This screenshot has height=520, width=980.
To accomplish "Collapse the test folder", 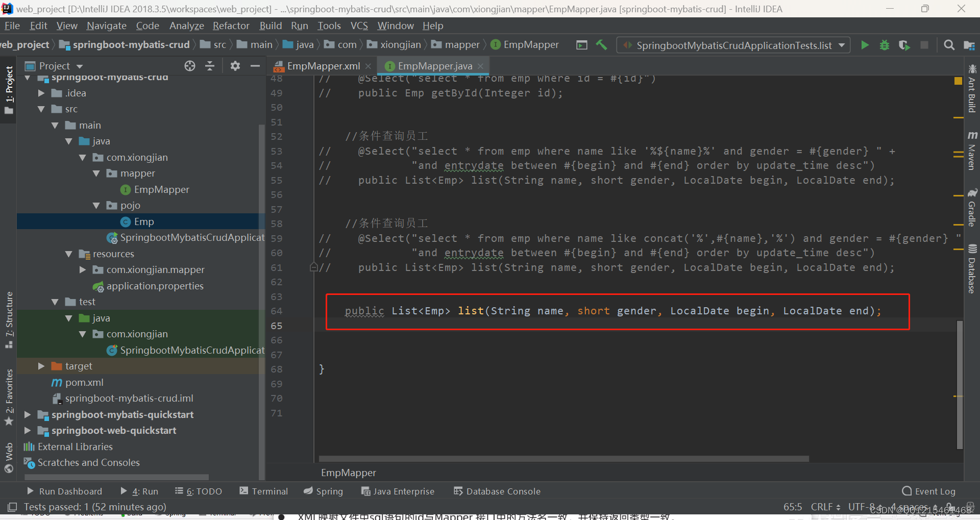I will click(x=55, y=302).
